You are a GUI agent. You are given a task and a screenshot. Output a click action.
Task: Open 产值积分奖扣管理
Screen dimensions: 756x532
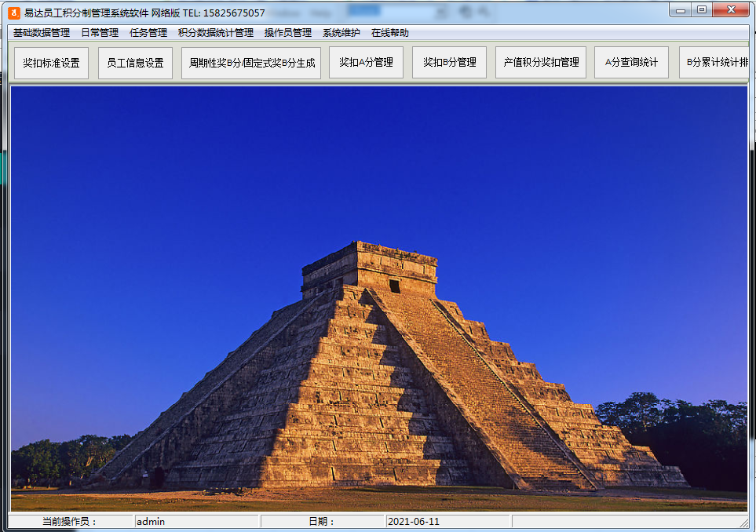pyautogui.click(x=541, y=62)
